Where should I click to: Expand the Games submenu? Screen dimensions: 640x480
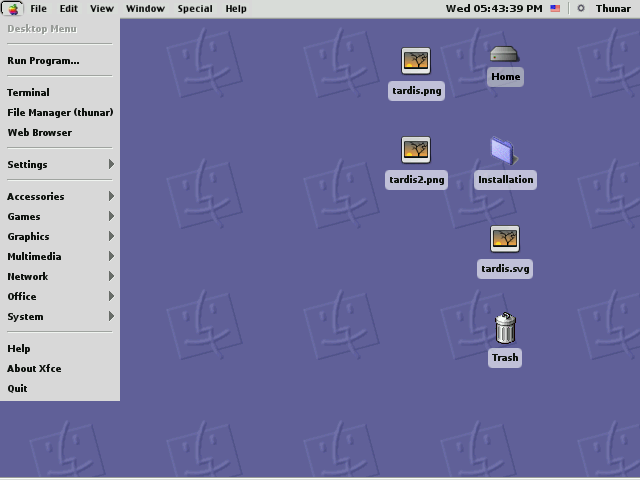pyautogui.click(x=60, y=217)
